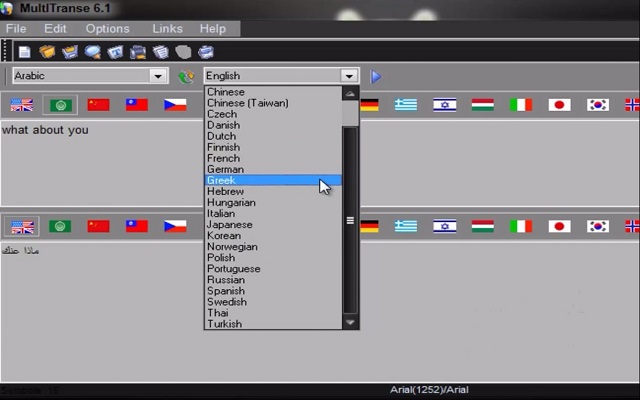Viewport: 640px width, 400px height.
Task: Click South Korea flag in upper row
Action: point(598,105)
